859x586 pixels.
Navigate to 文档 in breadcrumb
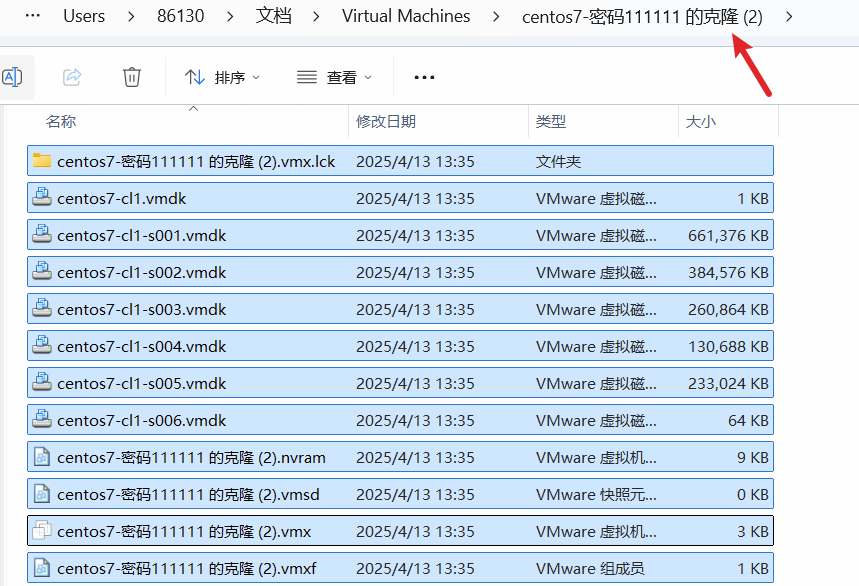tap(273, 16)
